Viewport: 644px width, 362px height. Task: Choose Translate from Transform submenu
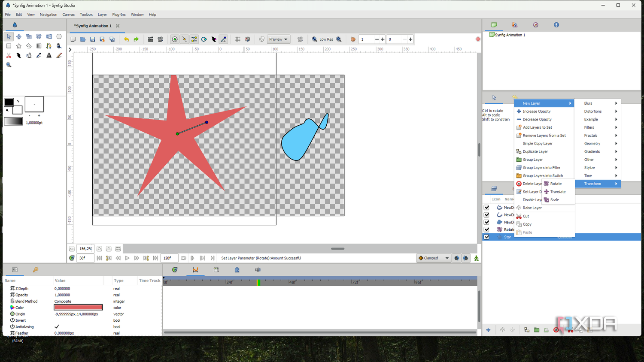[x=558, y=192]
